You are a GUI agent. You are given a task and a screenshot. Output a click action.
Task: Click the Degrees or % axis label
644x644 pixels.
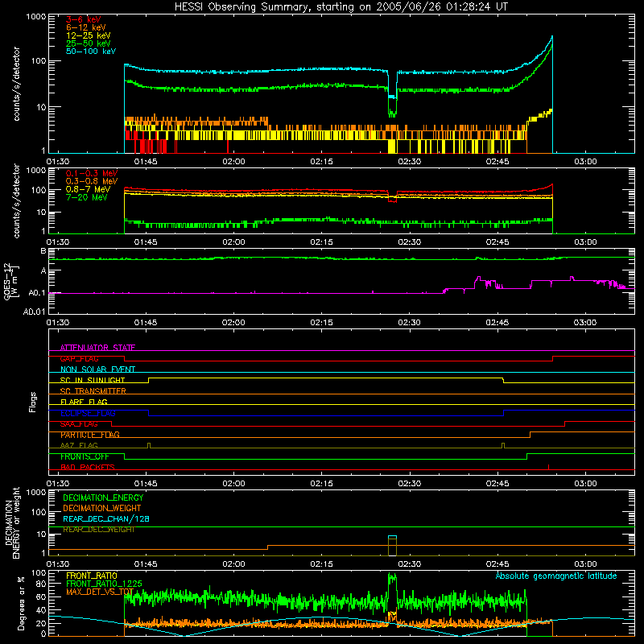coord(21,603)
